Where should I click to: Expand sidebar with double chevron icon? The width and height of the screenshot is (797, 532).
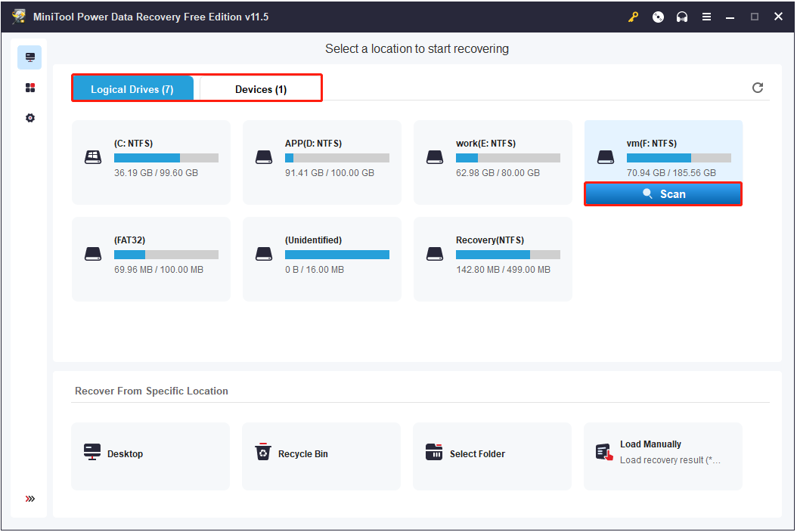[30, 499]
